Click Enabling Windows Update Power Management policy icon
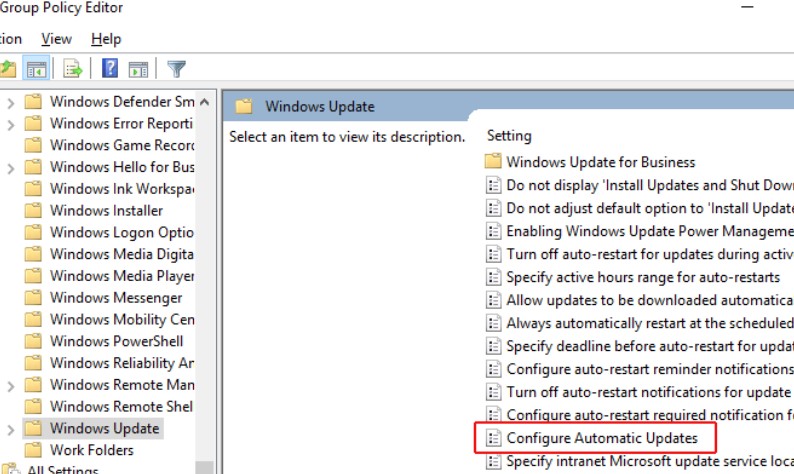 click(493, 231)
